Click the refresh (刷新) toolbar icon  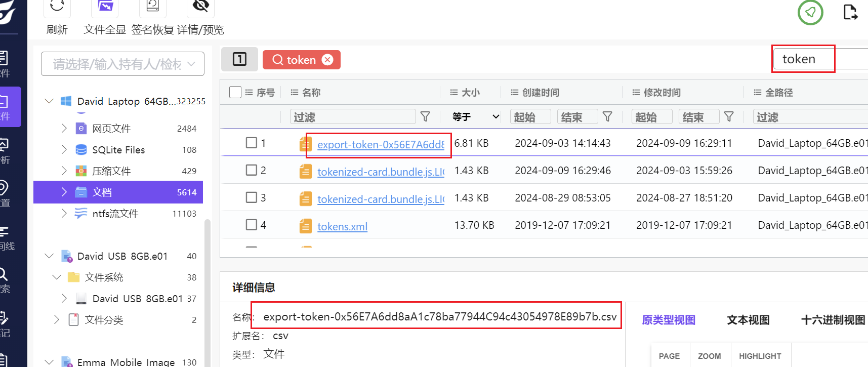click(57, 7)
